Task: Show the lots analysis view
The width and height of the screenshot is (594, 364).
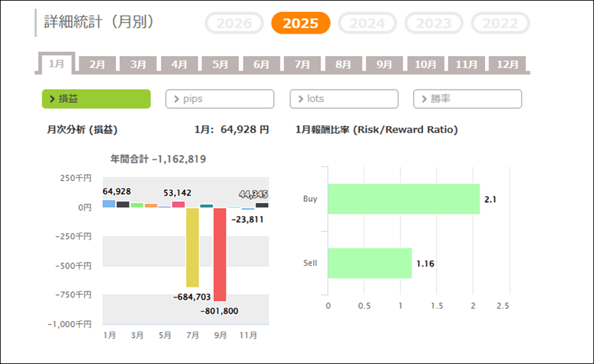Action: pyautogui.click(x=344, y=99)
